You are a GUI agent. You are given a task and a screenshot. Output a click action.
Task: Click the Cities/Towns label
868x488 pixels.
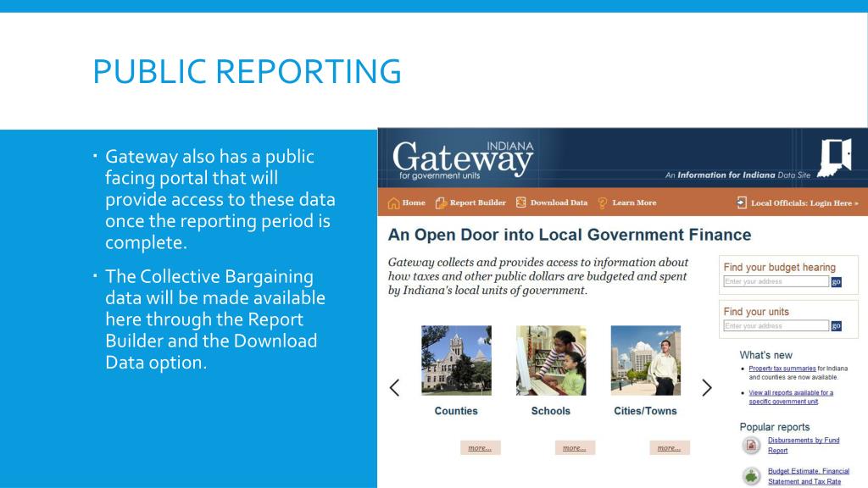click(645, 411)
